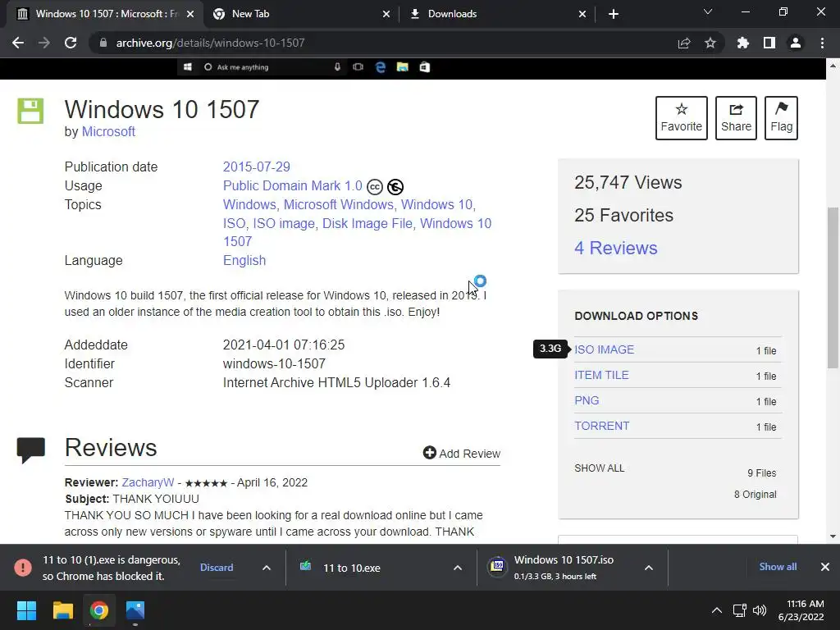This screenshot has height=630, width=840.
Task: Click the site padlock icon
Action: coord(103,43)
